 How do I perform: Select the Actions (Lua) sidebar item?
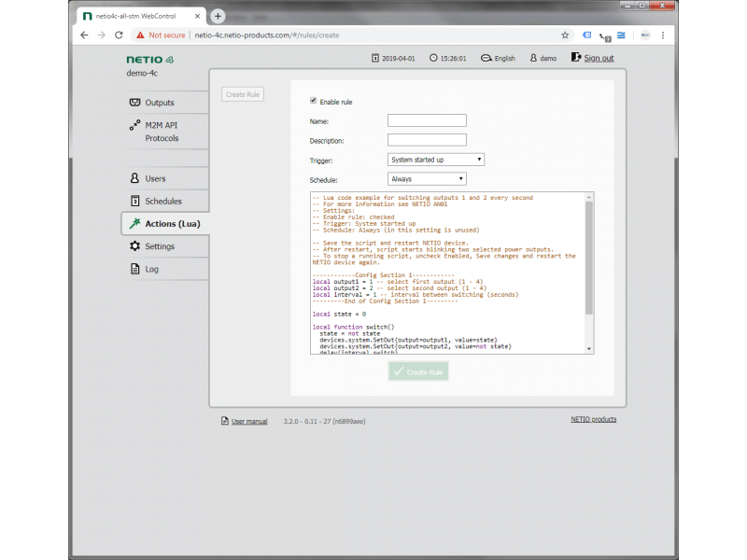tap(165, 224)
